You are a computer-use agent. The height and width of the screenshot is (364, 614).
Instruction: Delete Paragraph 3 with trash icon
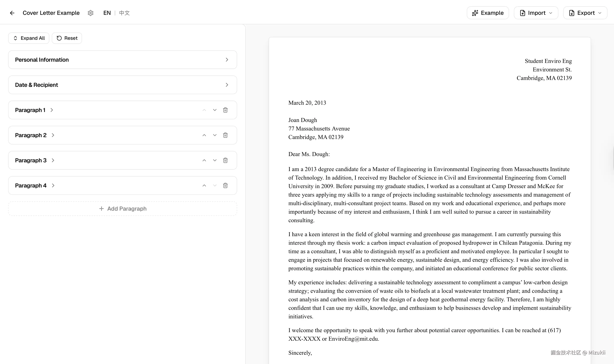[225, 160]
